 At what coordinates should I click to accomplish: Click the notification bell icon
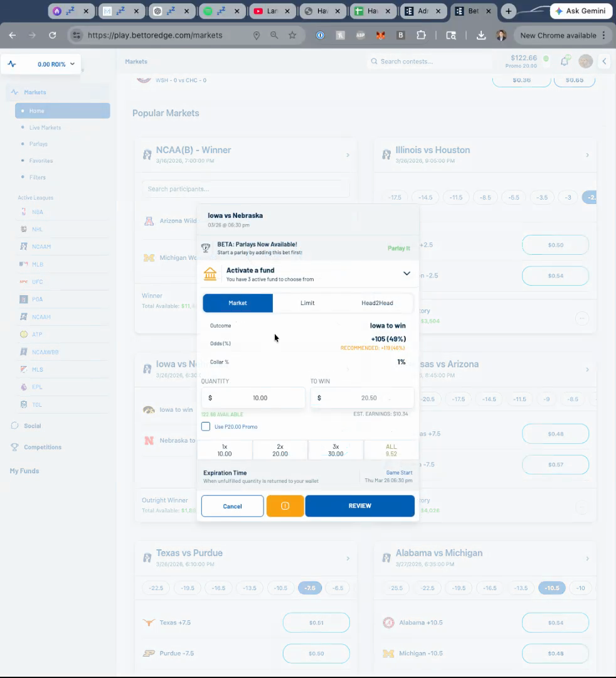(x=565, y=61)
